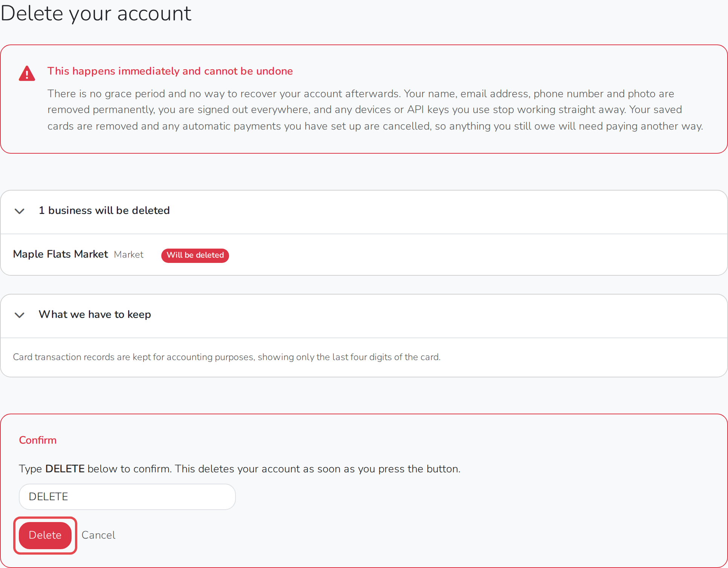Cancel the account deletion
The image size is (728, 568).
pos(98,535)
